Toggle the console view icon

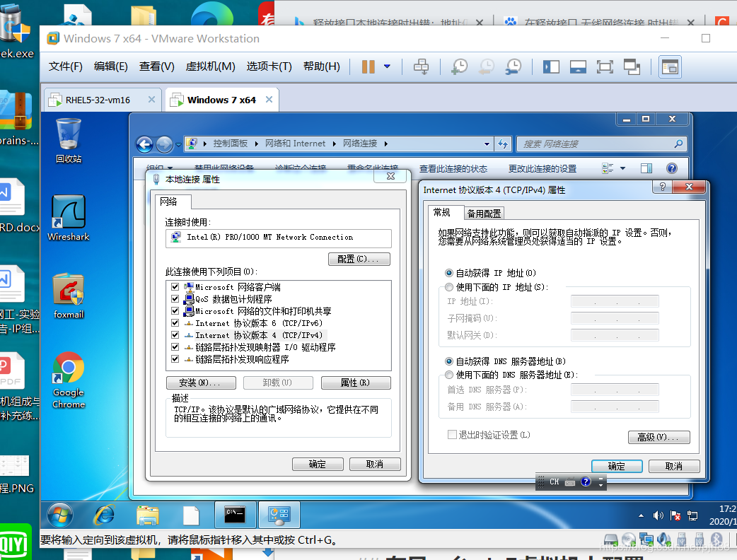point(670,66)
